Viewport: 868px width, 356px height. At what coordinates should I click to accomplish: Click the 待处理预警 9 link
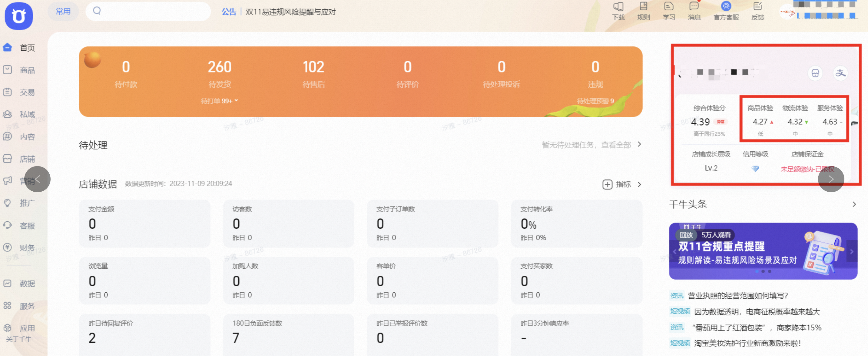595,101
